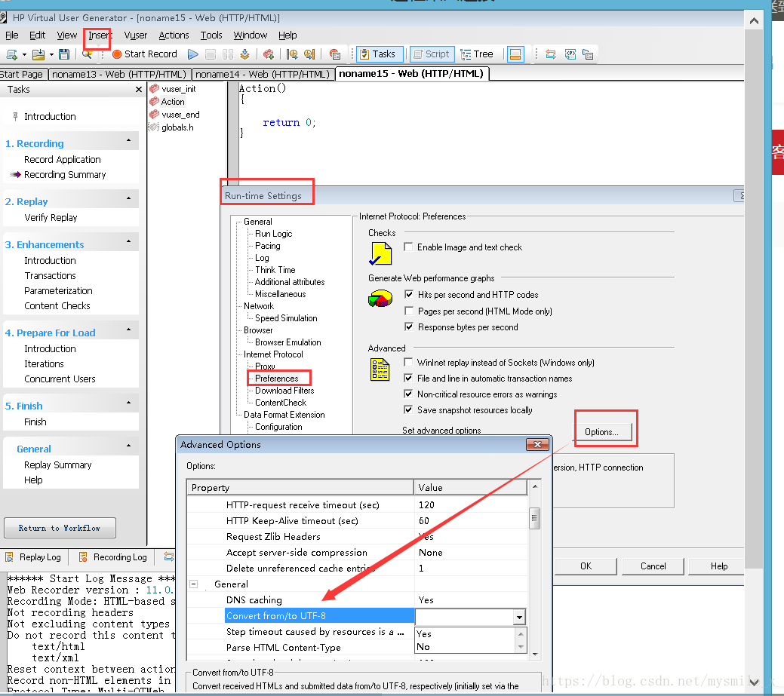
Task: Open Record Application task link
Action: (63, 159)
